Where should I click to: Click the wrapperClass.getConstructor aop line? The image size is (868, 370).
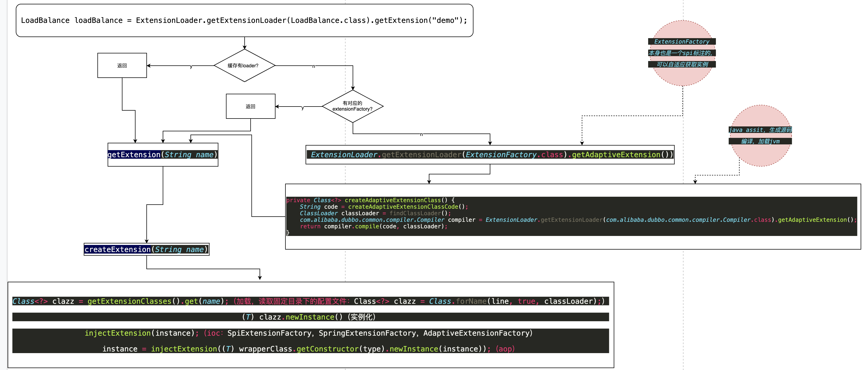click(x=309, y=349)
